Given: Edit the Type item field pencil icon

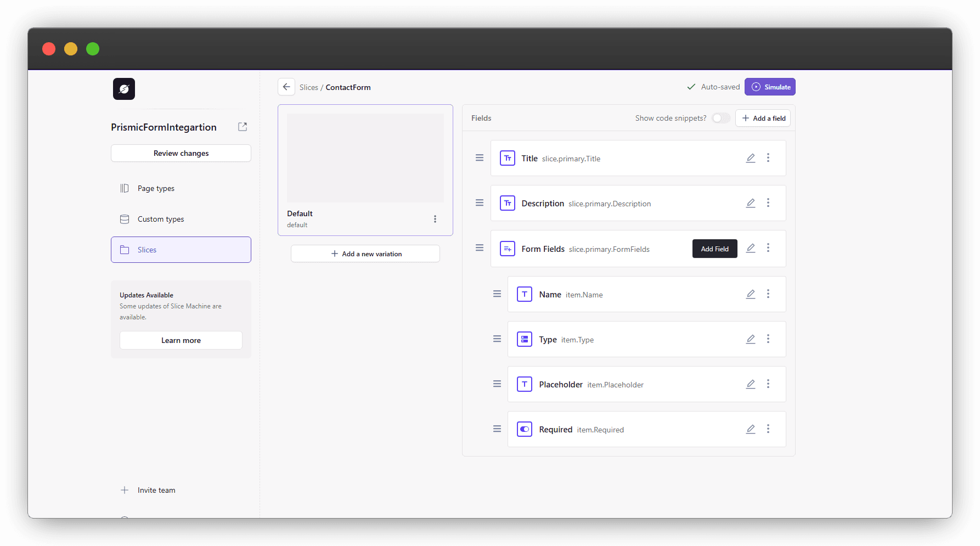Looking at the screenshot, I should click(751, 339).
